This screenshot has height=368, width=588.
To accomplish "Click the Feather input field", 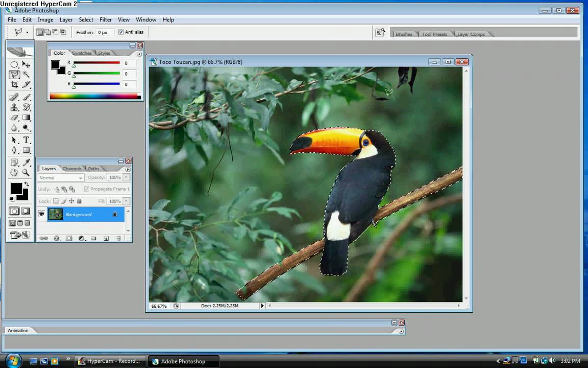I will tap(104, 32).
